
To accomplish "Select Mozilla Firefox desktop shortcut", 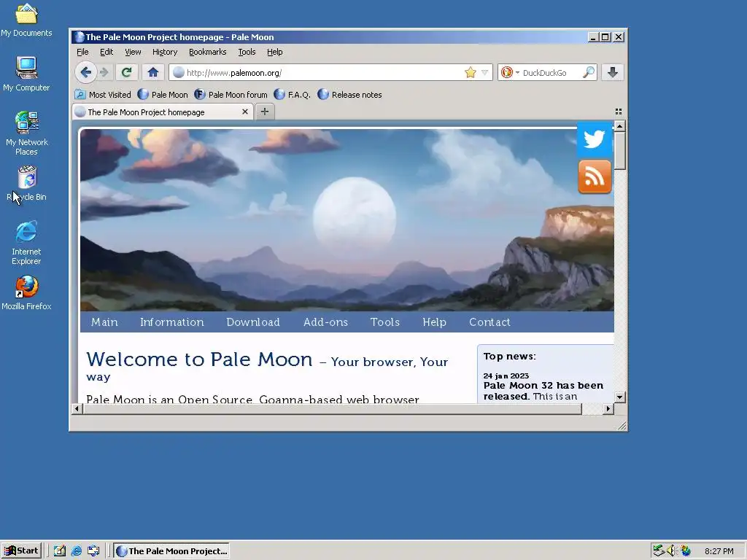I will pyautogui.click(x=26, y=293).
